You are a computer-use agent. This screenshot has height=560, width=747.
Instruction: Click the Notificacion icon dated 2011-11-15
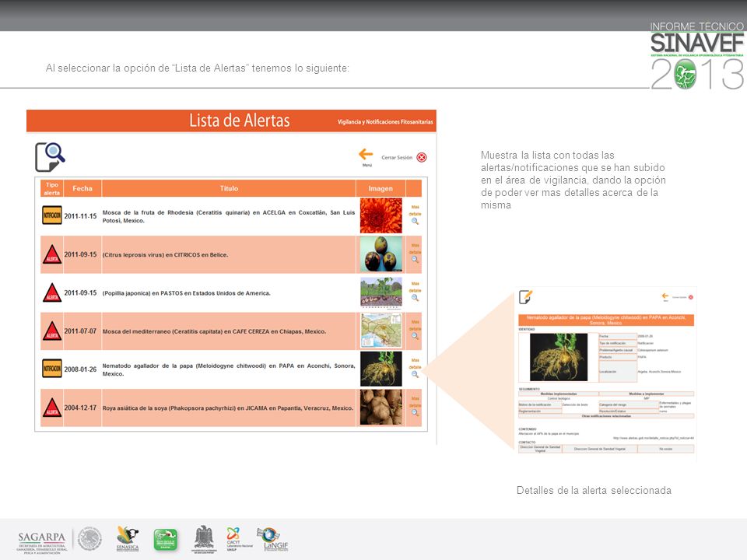52,215
